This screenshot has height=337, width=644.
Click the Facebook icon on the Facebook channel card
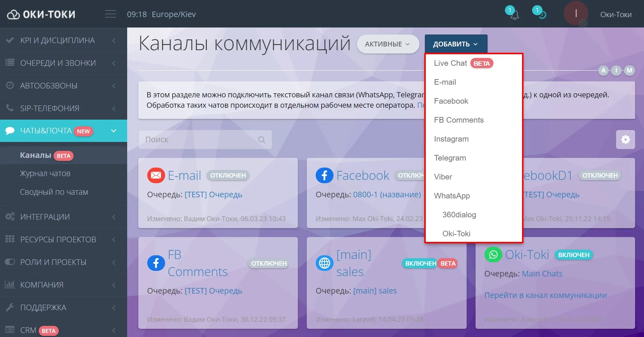point(324,175)
